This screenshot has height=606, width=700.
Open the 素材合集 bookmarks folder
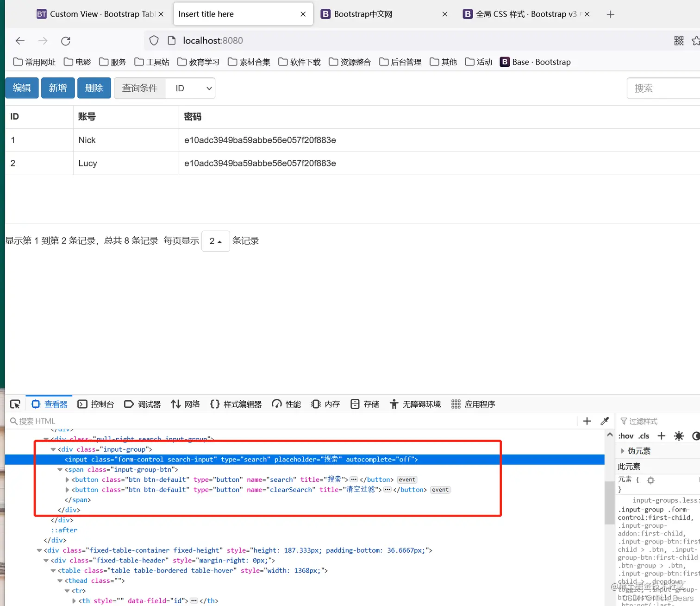tap(249, 62)
